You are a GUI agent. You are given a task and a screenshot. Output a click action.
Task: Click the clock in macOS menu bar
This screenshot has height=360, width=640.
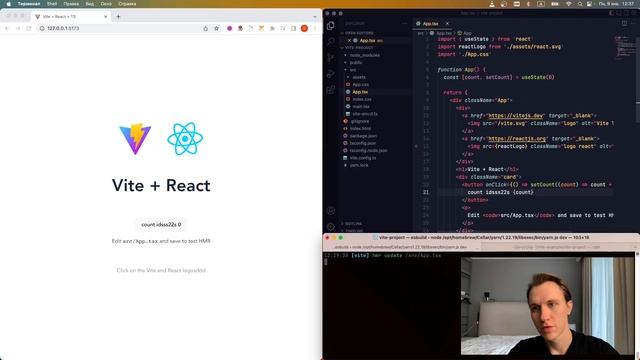[x=616, y=4]
